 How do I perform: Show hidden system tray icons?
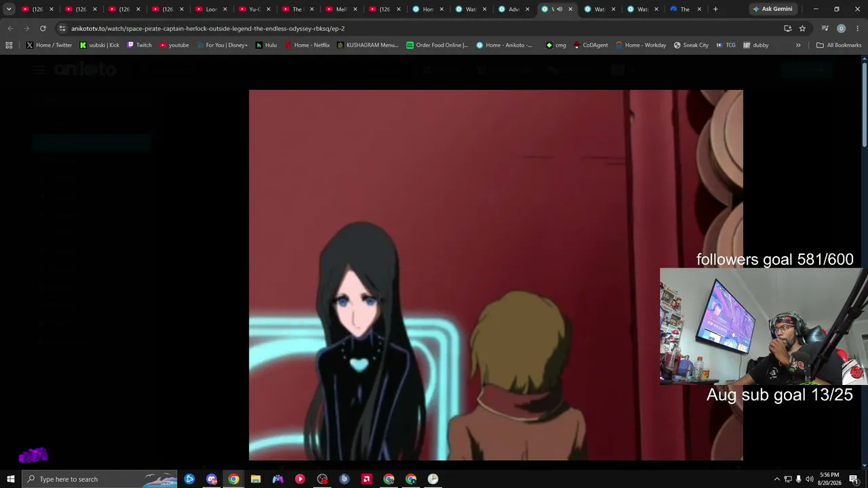776,479
